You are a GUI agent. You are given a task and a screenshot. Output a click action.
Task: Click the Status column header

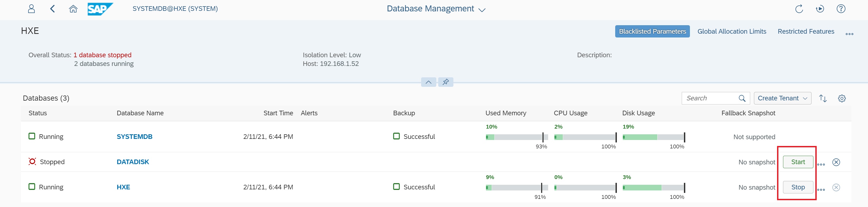(38, 113)
